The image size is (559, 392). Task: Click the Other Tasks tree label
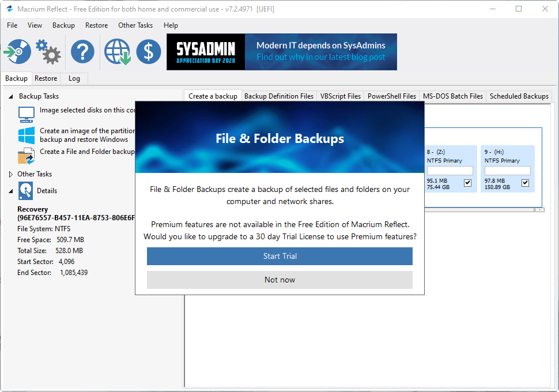tap(35, 174)
